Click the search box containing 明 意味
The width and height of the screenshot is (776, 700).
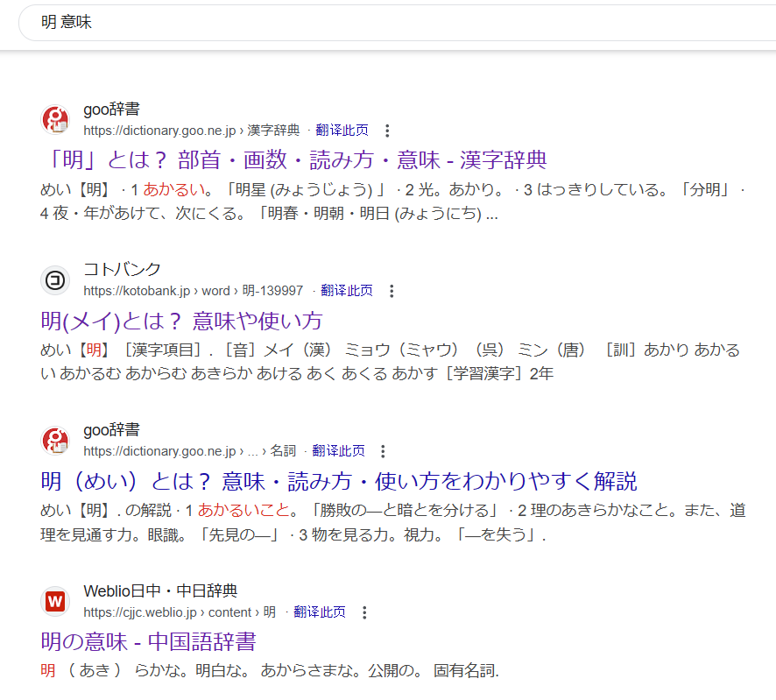(x=397, y=23)
